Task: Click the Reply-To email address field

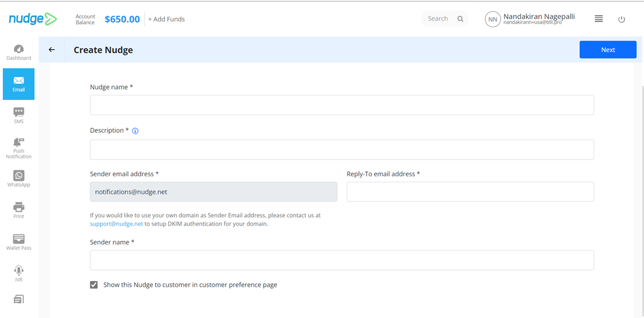Action: coord(470,192)
